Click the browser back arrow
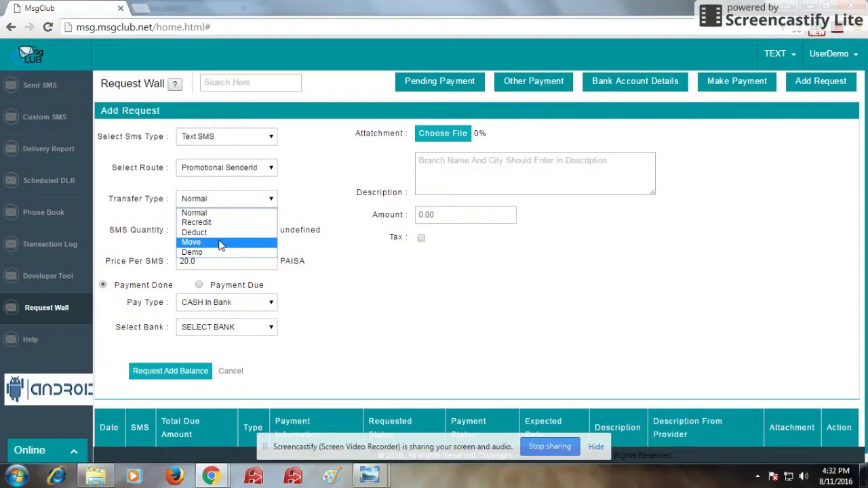Screen dimensions: 868x488 pyautogui.click(x=11, y=27)
